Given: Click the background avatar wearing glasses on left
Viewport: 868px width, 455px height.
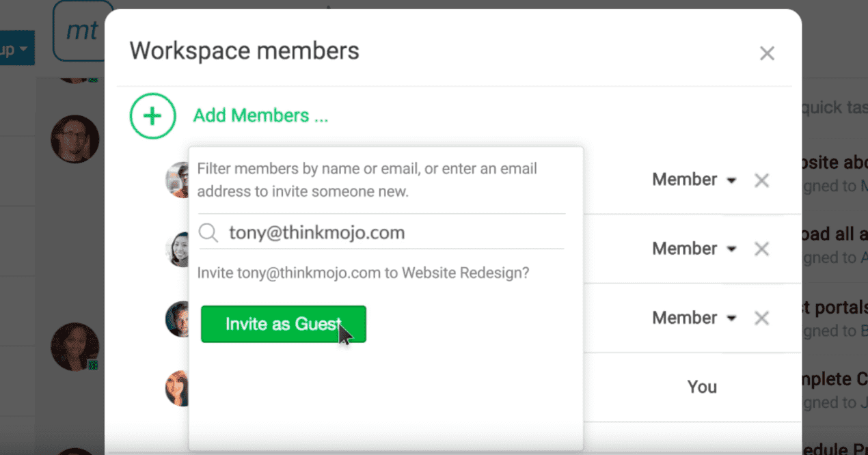Looking at the screenshot, I should click(x=74, y=139).
